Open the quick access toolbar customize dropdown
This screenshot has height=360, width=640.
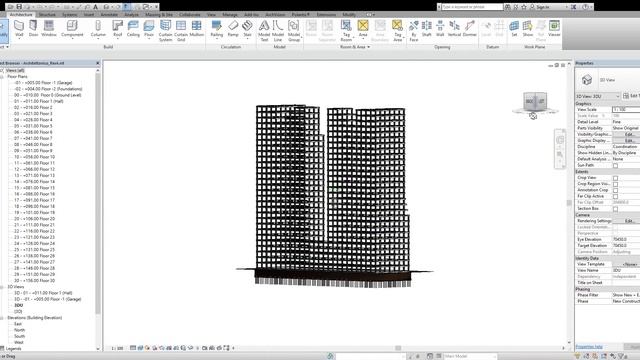[x=157, y=7]
